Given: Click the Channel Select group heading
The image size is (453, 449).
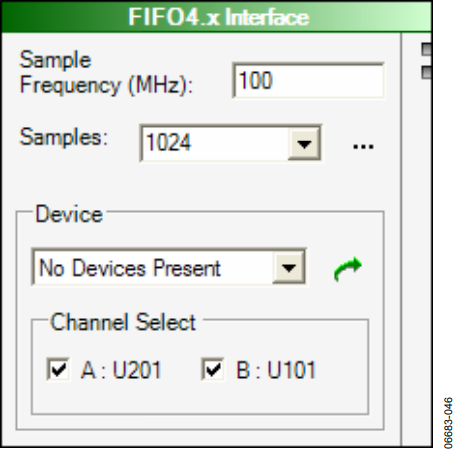Looking at the screenshot, I should (123, 322).
